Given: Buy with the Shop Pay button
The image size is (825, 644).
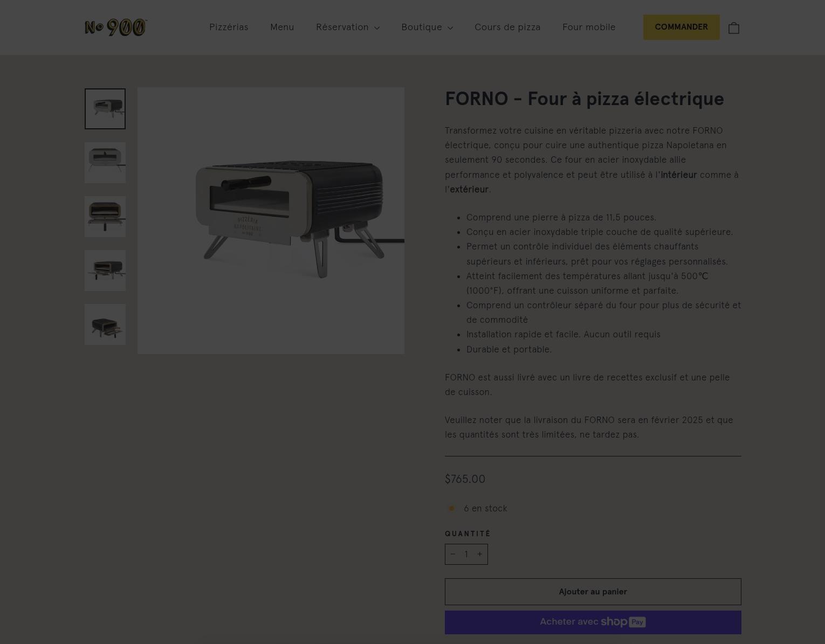Looking at the screenshot, I should (x=593, y=622).
